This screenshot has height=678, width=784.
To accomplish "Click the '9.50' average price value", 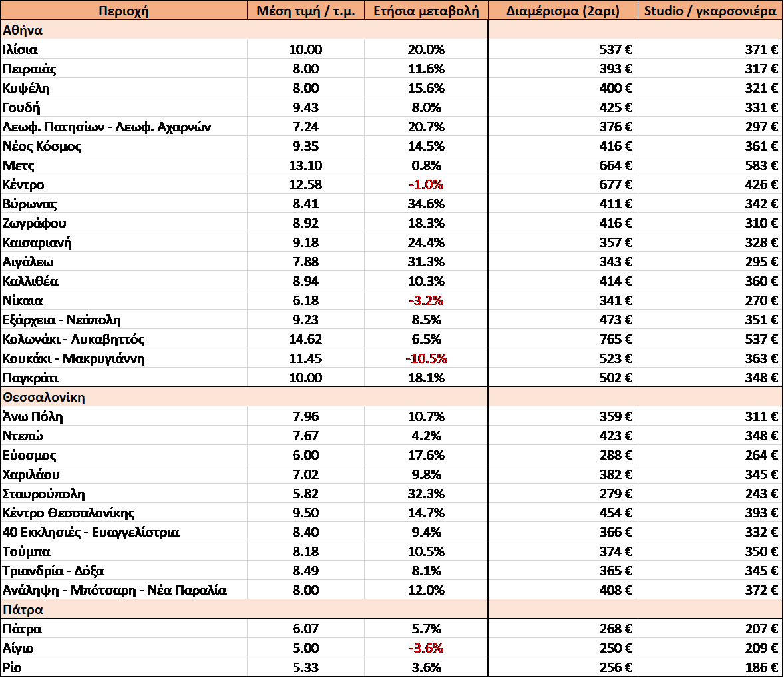I will (305, 513).
